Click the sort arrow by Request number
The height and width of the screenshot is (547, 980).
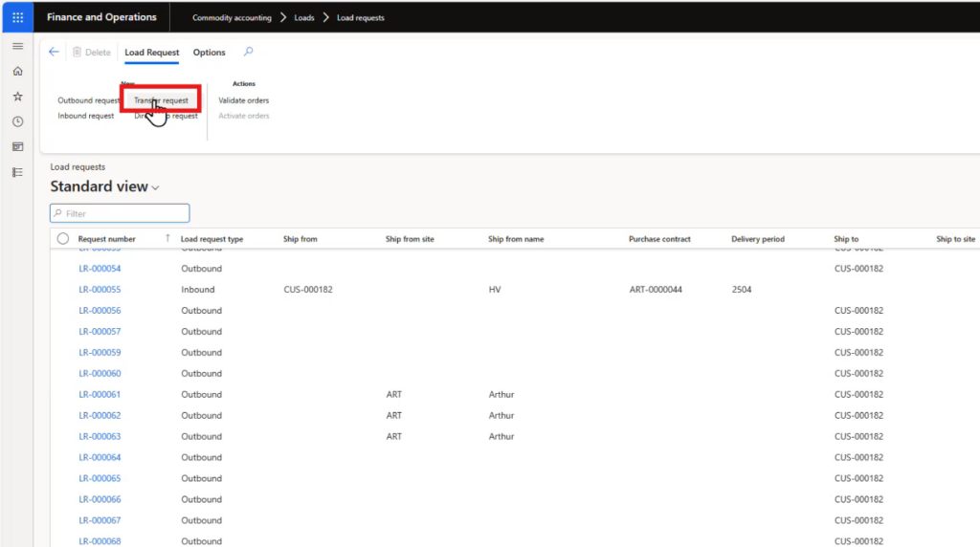167,238
